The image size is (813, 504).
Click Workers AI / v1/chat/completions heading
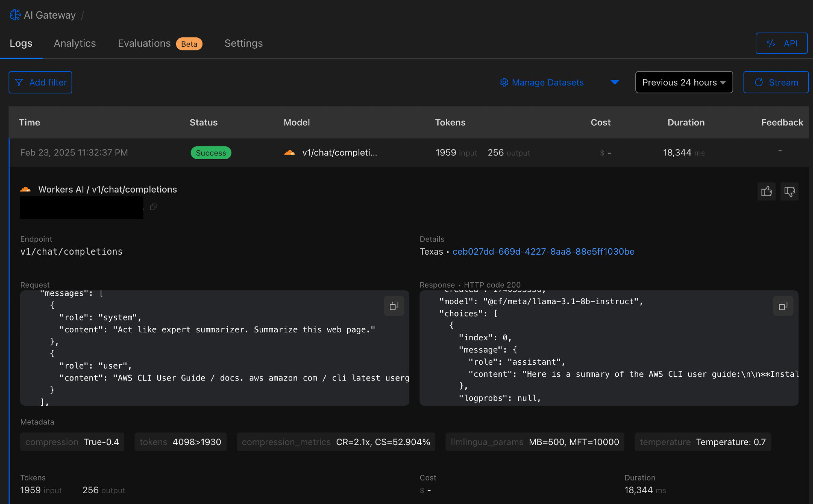pyautogui.click(x=108, y=189)
